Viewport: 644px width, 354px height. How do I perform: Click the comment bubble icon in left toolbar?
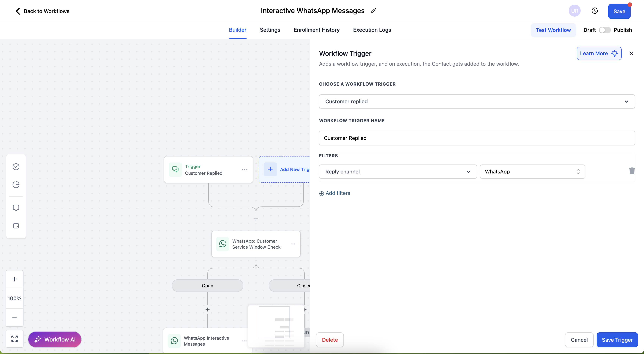click(x=16, y=208)
